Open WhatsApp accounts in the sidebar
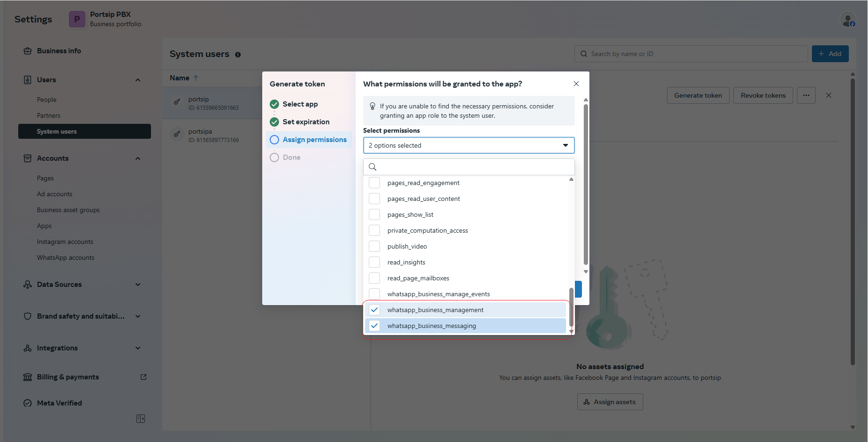This screenshot has height=442, width=868. (65, 257)
